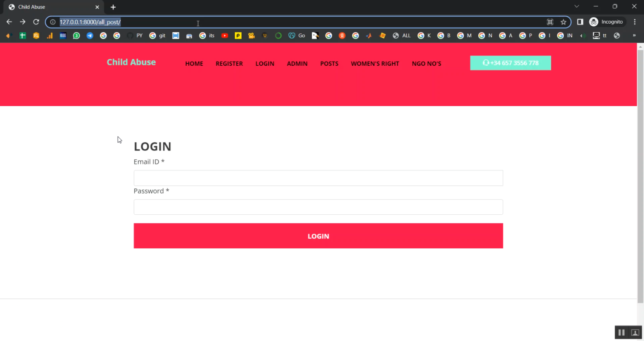
Task: Select WOMEN'S RIGHT in navigation
Action: (375, 64)
